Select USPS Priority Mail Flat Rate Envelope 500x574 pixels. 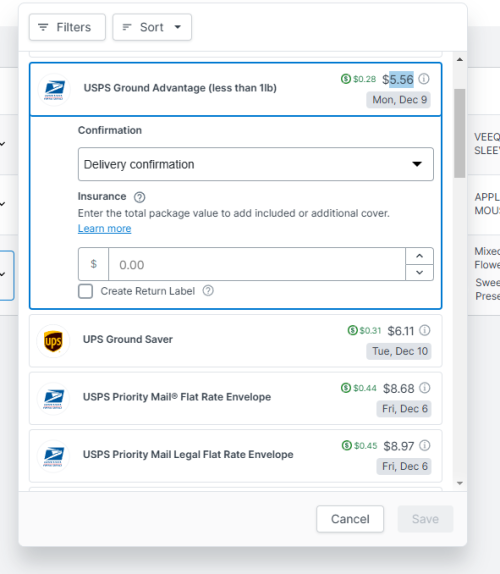235,398
